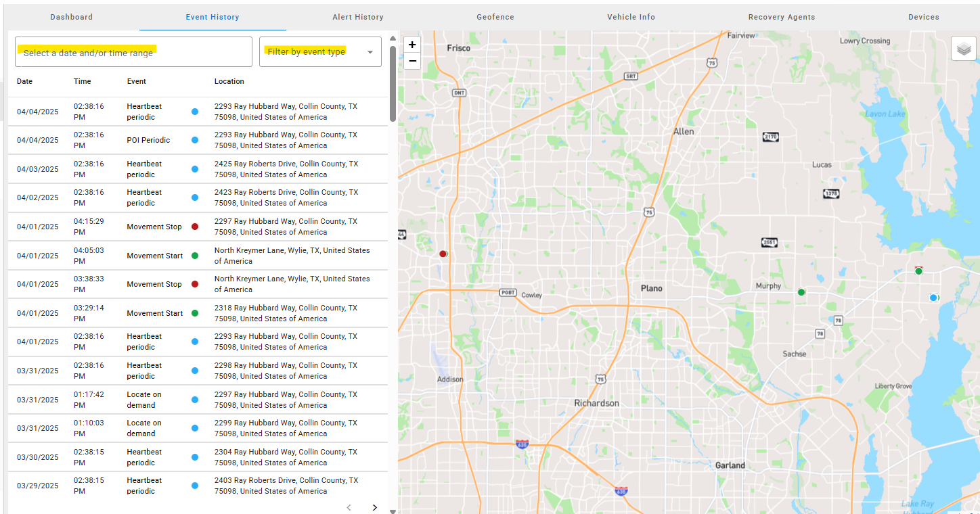Select the 01:17:42 PM Locate on demand event

point(198,400)
